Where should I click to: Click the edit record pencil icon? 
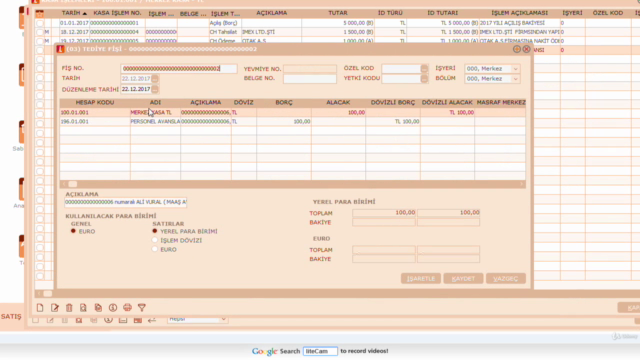point(55,307)
